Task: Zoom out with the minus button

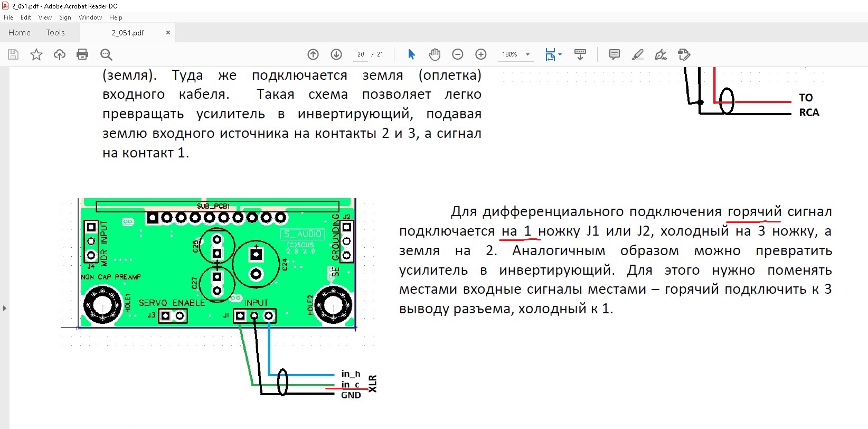Action: click(x=458, y=54)
